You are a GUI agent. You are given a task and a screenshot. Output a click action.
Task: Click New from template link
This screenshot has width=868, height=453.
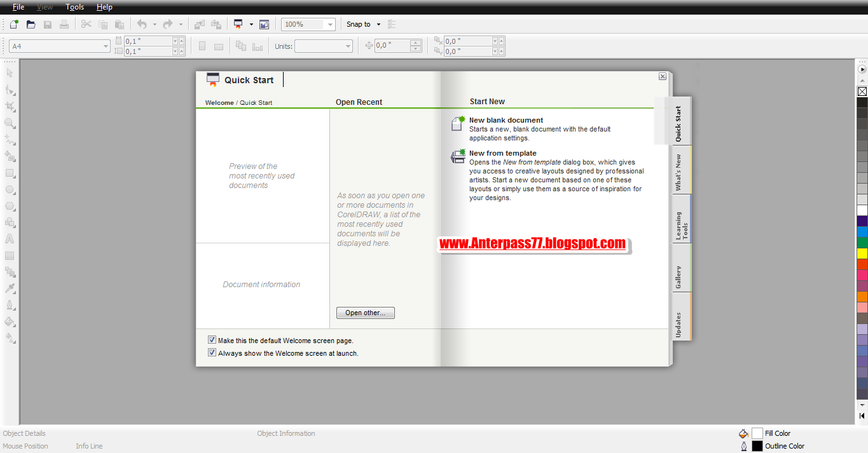(502, 153)
